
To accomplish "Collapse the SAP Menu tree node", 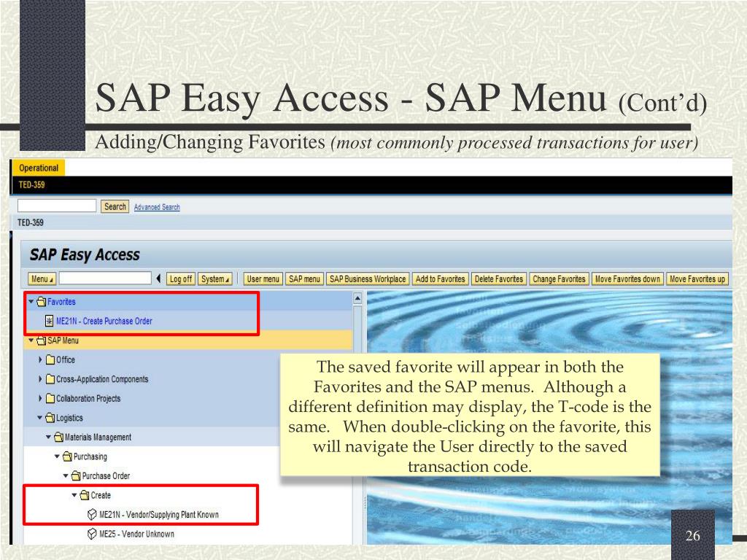I will [31, 340].
